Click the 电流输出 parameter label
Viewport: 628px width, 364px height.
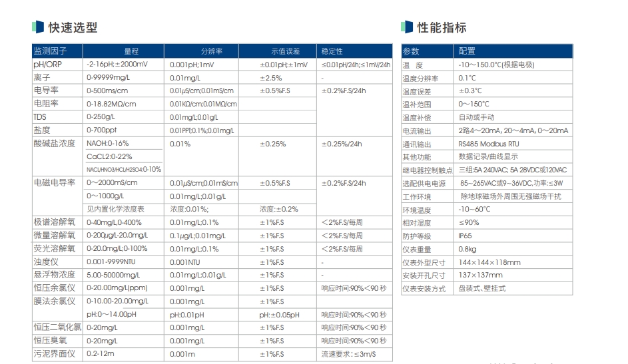tap(417, 131)
